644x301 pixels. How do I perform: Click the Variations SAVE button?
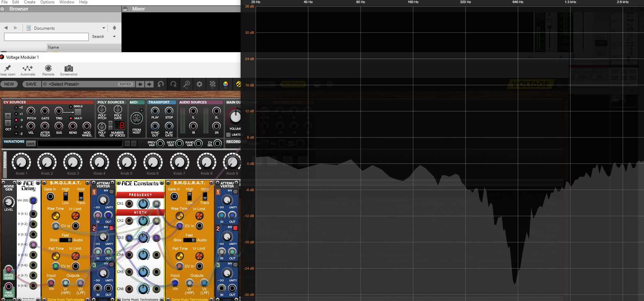click(x=31, y=144)
